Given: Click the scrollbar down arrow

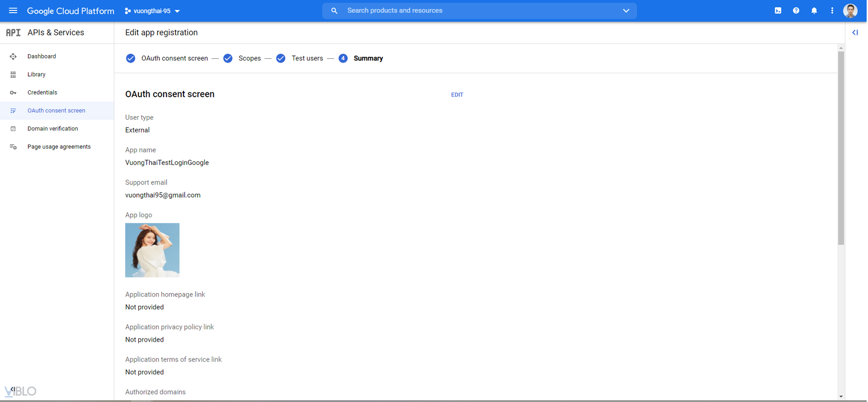Looking at the screenshot, I should tap(841, 397).
